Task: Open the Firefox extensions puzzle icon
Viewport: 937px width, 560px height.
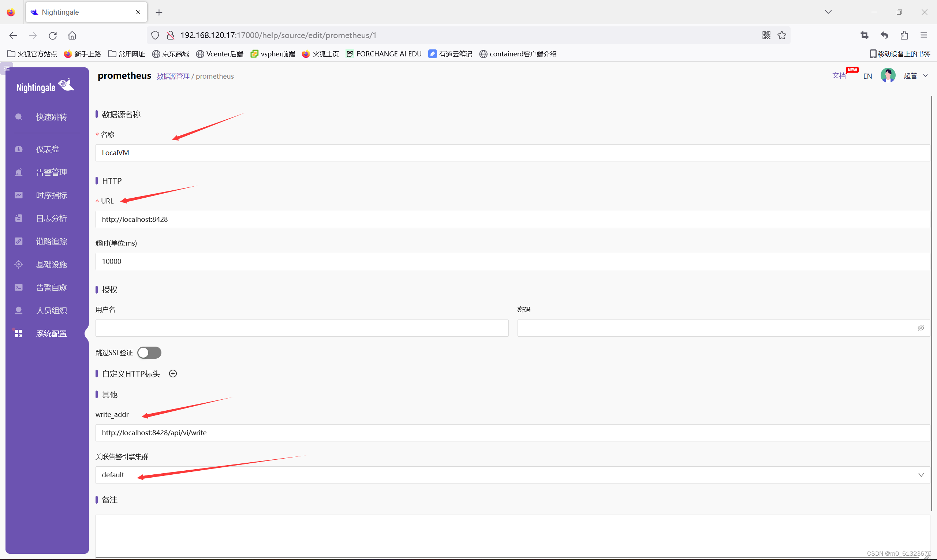Action: click(904, 35)
